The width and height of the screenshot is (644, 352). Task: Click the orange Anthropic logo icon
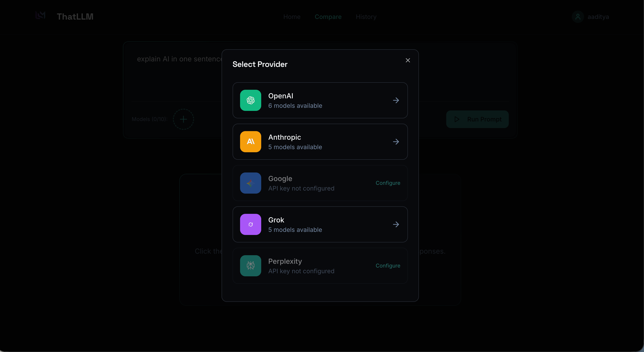[250, 141]
